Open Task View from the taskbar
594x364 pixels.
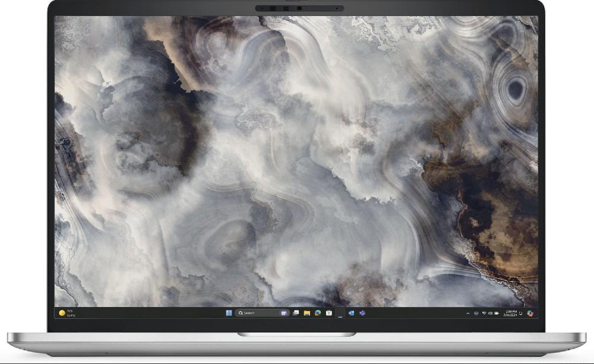296,313
